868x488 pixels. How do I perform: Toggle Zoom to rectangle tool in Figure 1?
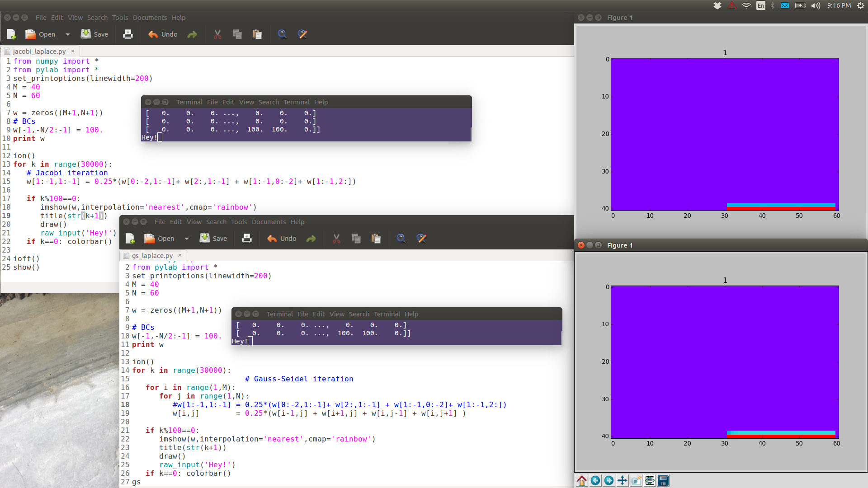pos(636,480)
